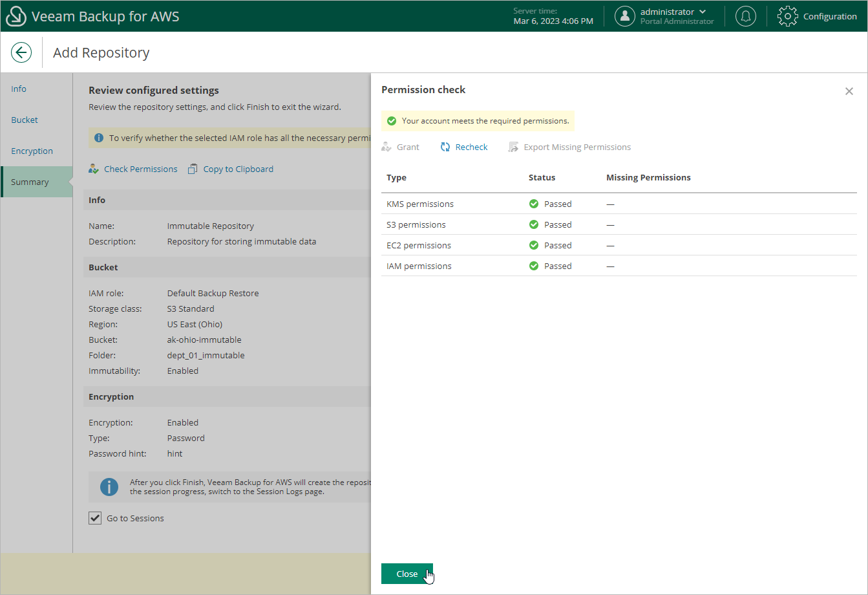This screenshot has width=868, height=595.
Task: Go to the Bucket wizard step
Action: tap(25, 120)
